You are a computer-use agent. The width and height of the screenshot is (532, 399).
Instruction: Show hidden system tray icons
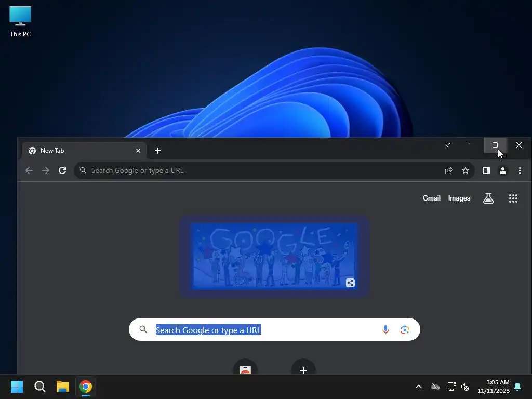419,387
